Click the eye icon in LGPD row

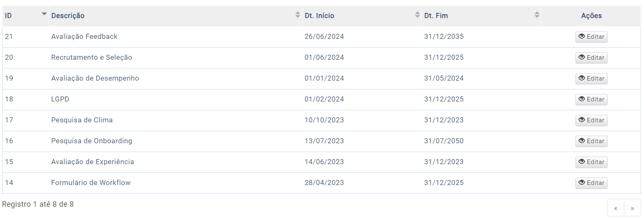tap(581, 99)
